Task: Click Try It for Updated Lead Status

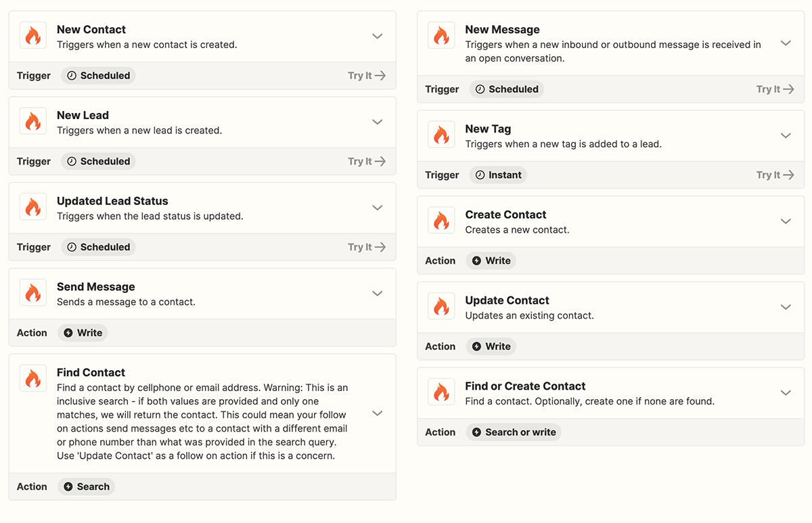Action: click(x=367, y=247)
